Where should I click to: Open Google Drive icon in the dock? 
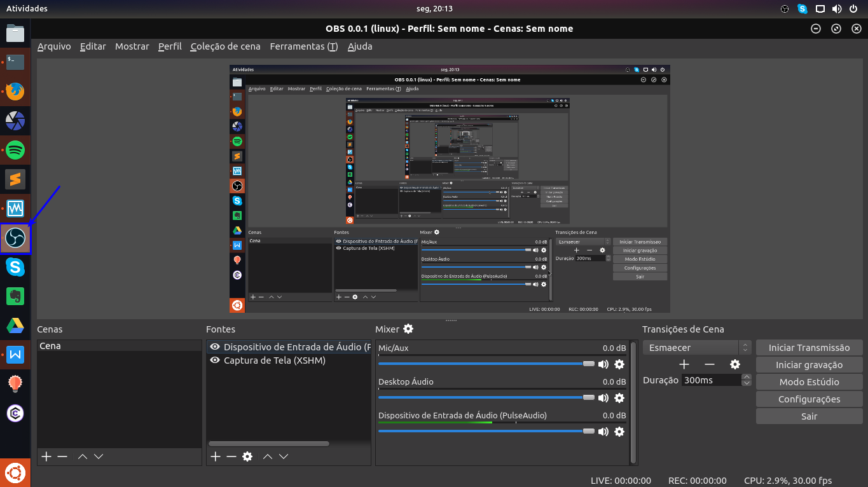click(15, 326)
